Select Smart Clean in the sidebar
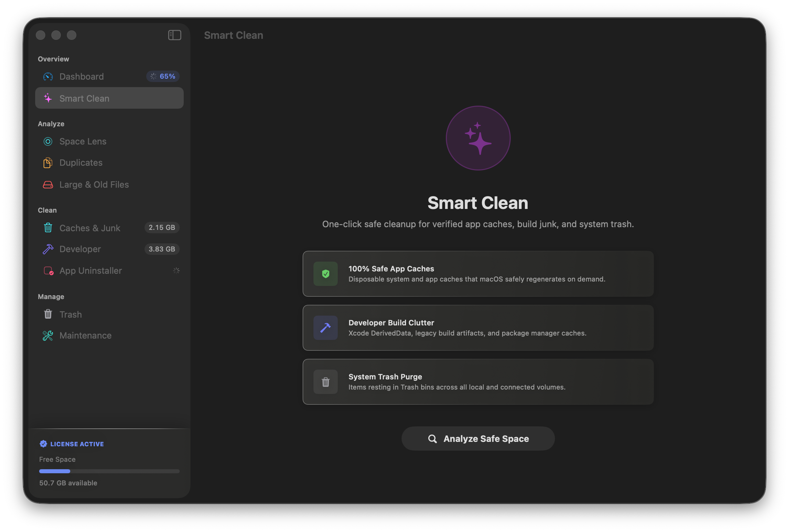Image resolution: width=789 pixels, height=532 pixels. 109,98
